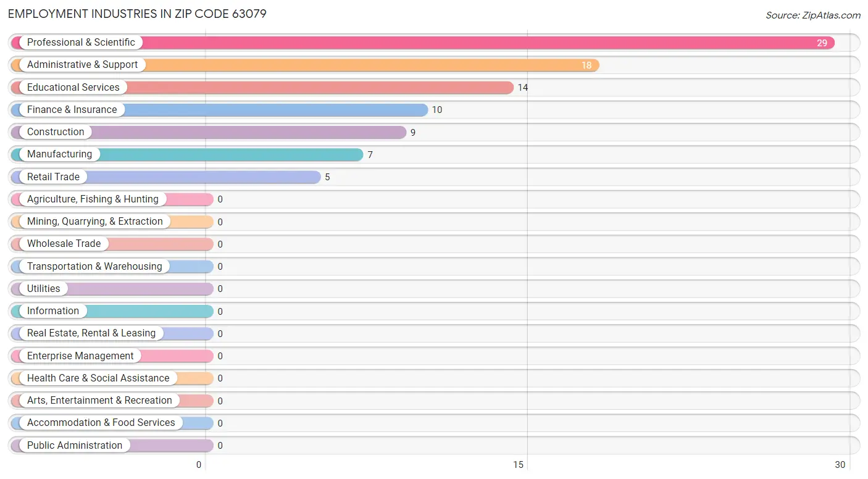
Task: Select the Manufacturing label
Action: tap(59, 154)
